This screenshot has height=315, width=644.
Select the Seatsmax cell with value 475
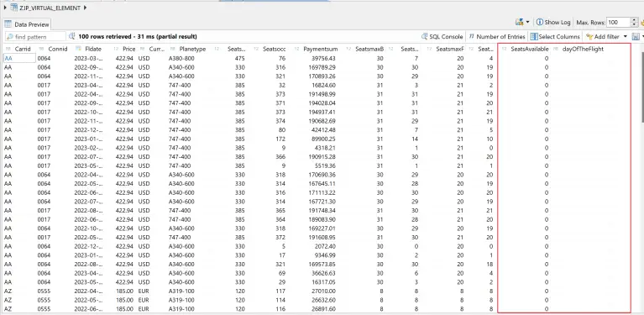240,58
